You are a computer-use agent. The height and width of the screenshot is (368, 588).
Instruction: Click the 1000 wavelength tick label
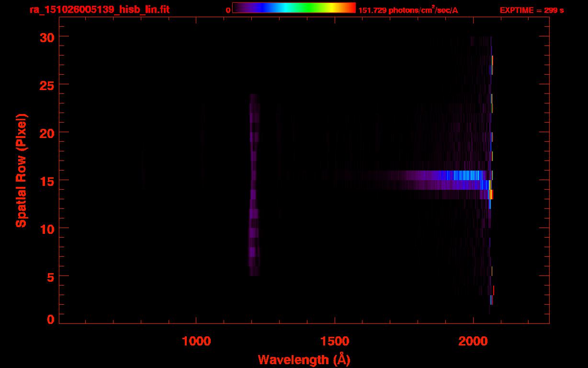pos(196,341)
